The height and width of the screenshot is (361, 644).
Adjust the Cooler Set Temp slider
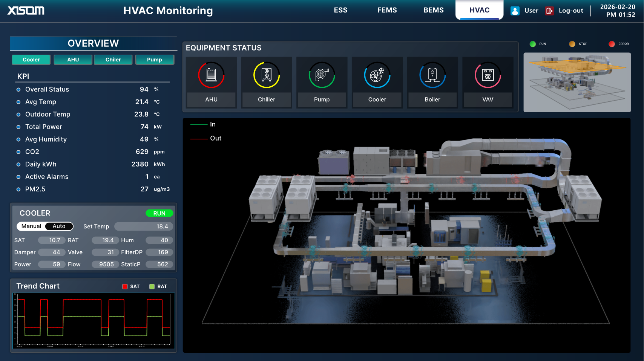[144, 226]
